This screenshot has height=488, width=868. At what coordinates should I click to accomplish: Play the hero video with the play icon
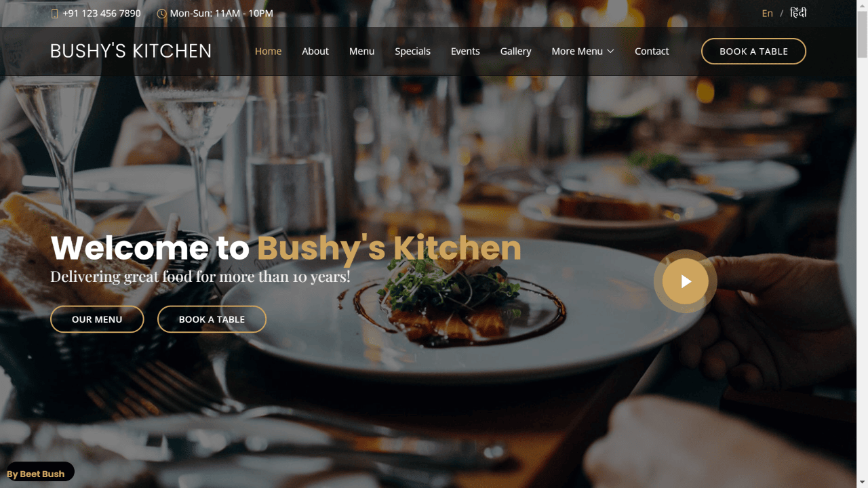[x=686, y=281]
